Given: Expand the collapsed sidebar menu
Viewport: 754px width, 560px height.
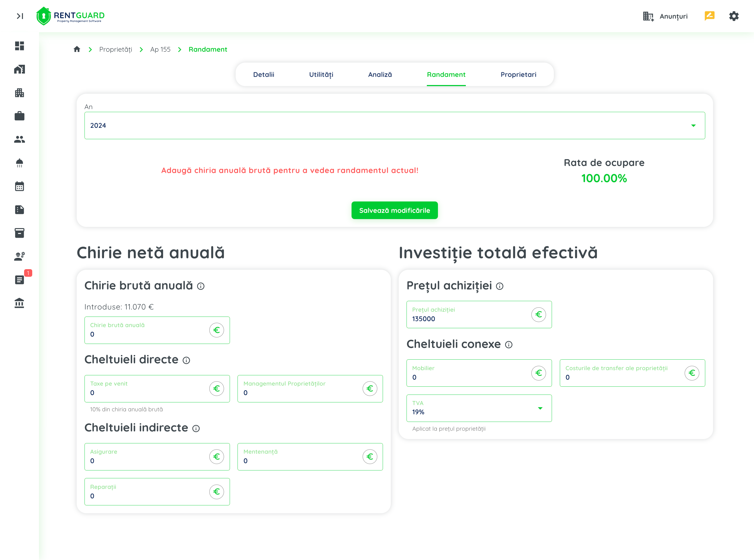Looking at the screenshot, I should point(20,16).
